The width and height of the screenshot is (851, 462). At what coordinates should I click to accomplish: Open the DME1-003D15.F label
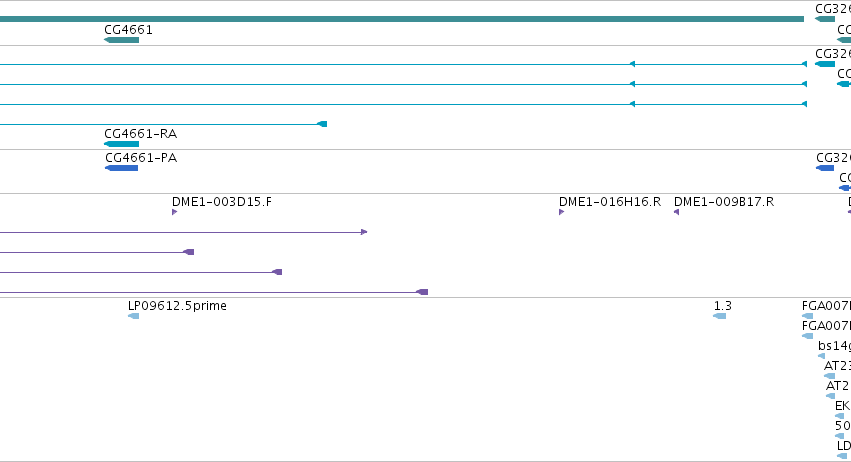[x=222, y=202]
